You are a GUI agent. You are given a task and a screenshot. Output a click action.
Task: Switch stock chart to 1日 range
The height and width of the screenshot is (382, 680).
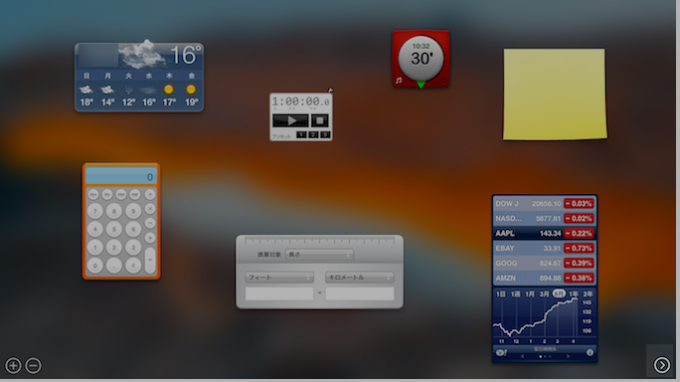click(x=501, y=294)
